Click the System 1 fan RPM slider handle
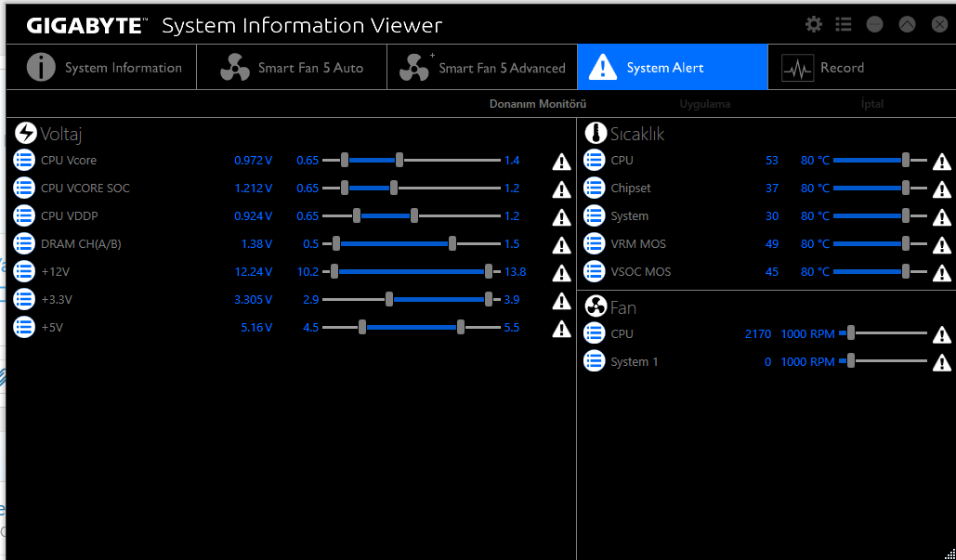The width and height of the screenshot is (956, 560). pos(850,361)
